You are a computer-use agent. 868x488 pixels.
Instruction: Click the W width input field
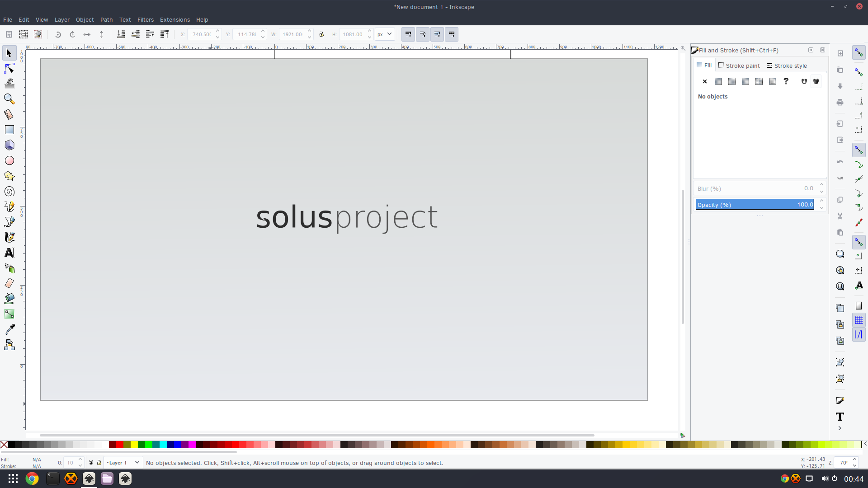pyautogui.click(x=292, y=34)
